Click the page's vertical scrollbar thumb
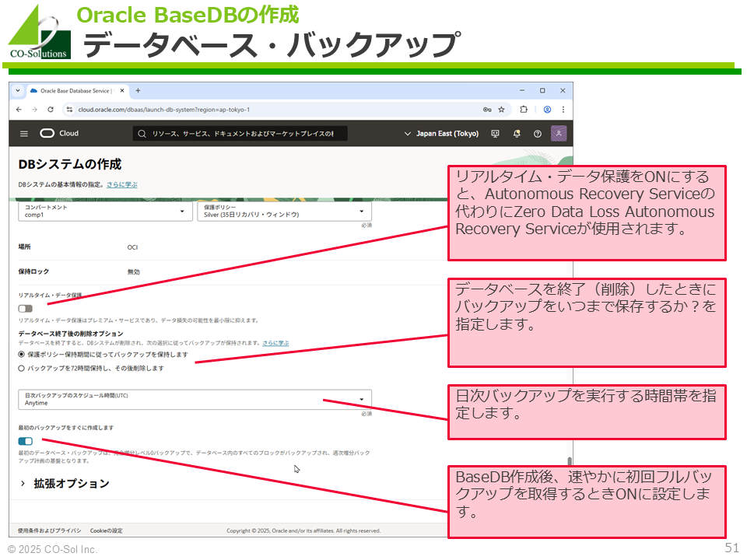Screen dimensions: 747x560 (570, 461)
